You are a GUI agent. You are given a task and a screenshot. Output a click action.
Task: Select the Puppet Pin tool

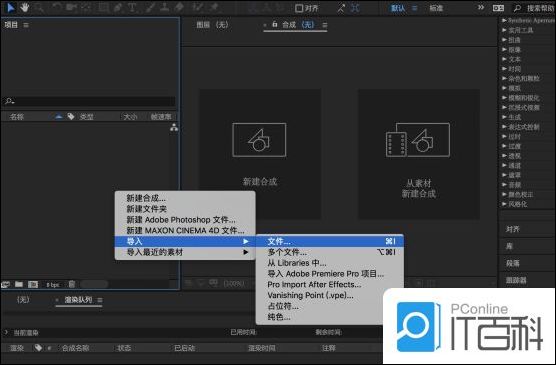[214, 7]
